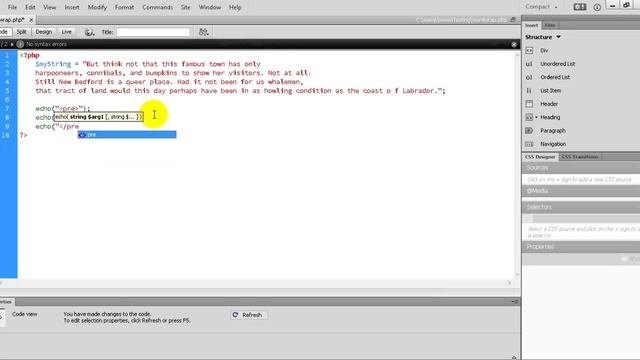Open the Structure category dropdown
Image resolution: width=640 pixels, height=360 pixels.
coord(543,37)
